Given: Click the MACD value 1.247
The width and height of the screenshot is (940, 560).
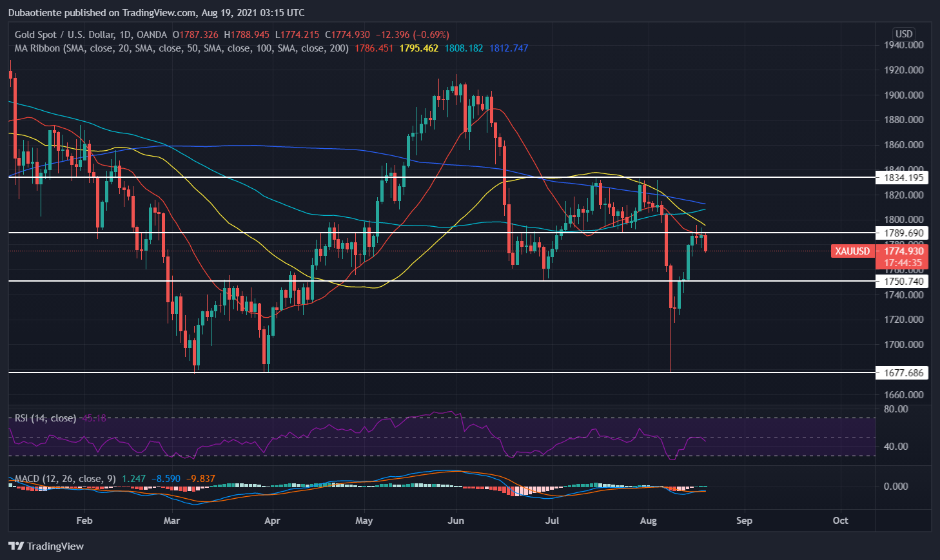Looking at the screenshot, I should tap(133, 479).
